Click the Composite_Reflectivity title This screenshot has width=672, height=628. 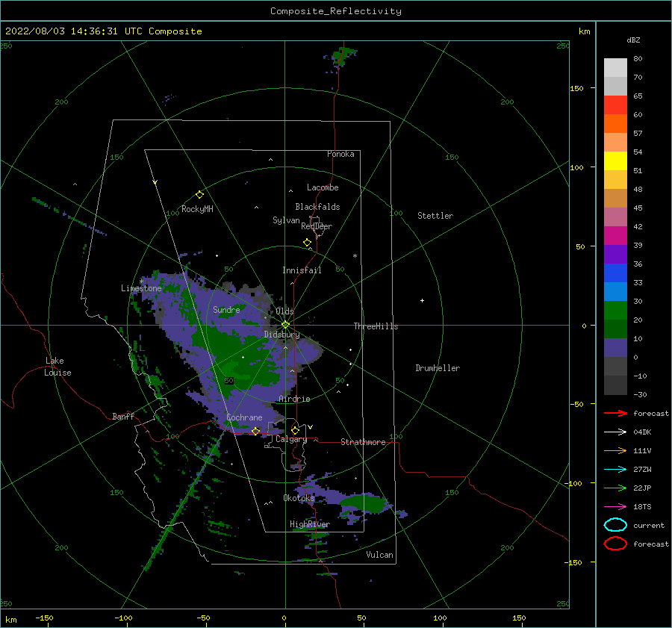[335, 11]
